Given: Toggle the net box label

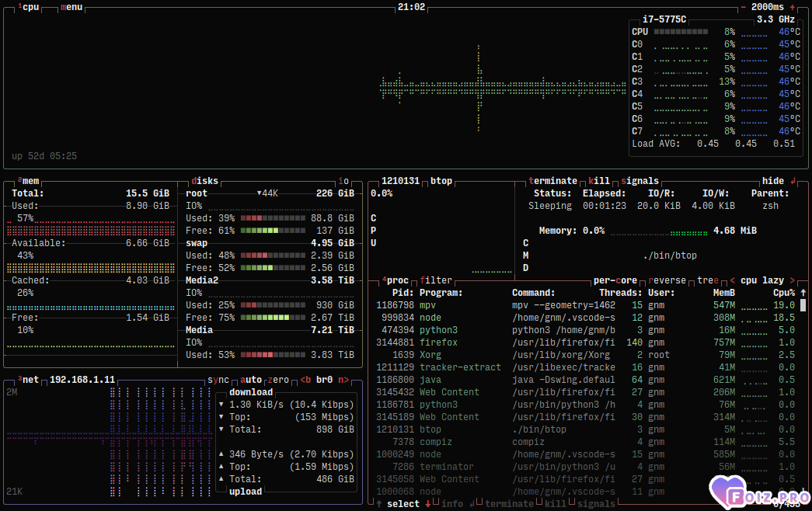Looking at the screenshot, I should [29, 380].
